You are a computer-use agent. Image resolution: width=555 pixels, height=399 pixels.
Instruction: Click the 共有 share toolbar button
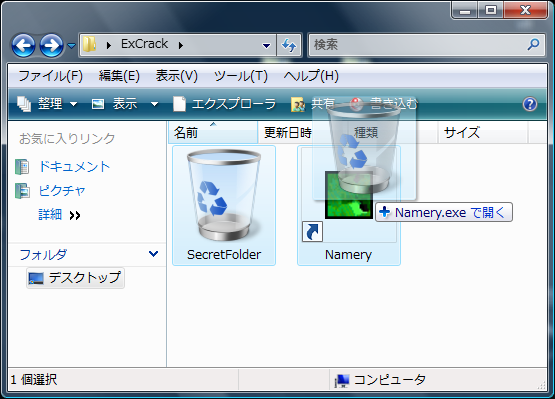312,104
